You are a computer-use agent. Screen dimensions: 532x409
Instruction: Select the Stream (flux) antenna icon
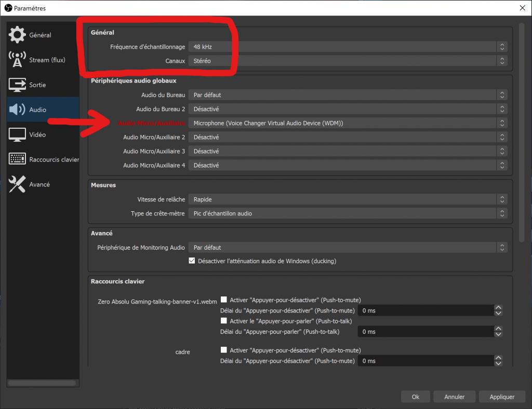click(17, 59)
